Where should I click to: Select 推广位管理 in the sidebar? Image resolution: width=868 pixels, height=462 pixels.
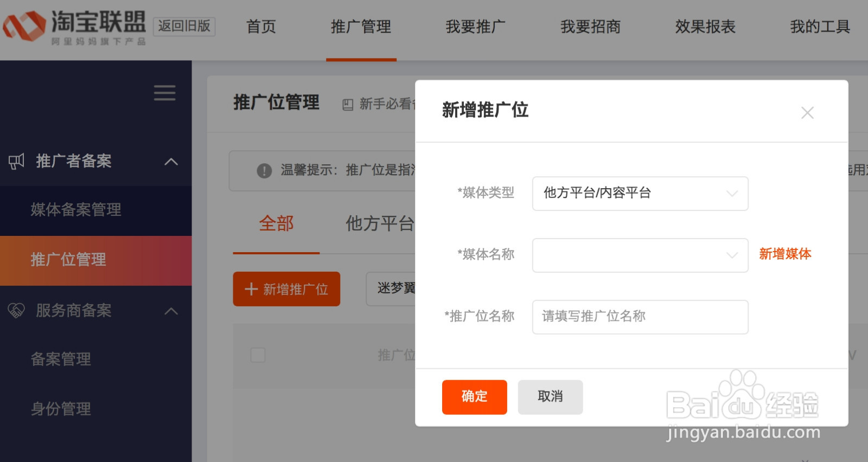(95, 260)
